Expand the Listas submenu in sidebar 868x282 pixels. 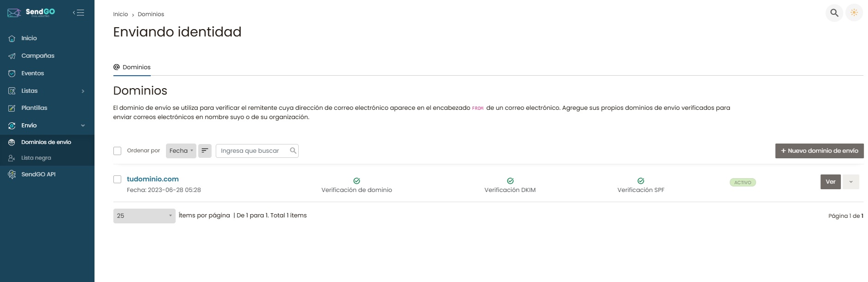pyautogui.click(x=47, y=91)
